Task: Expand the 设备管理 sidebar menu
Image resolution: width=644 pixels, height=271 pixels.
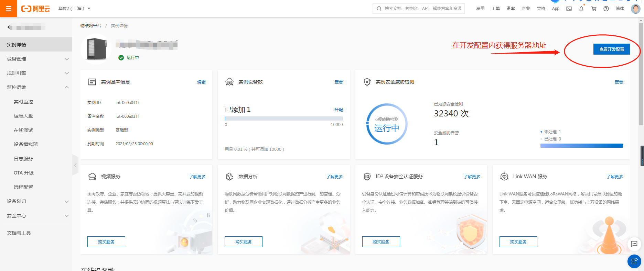Action: coord(36,59)
